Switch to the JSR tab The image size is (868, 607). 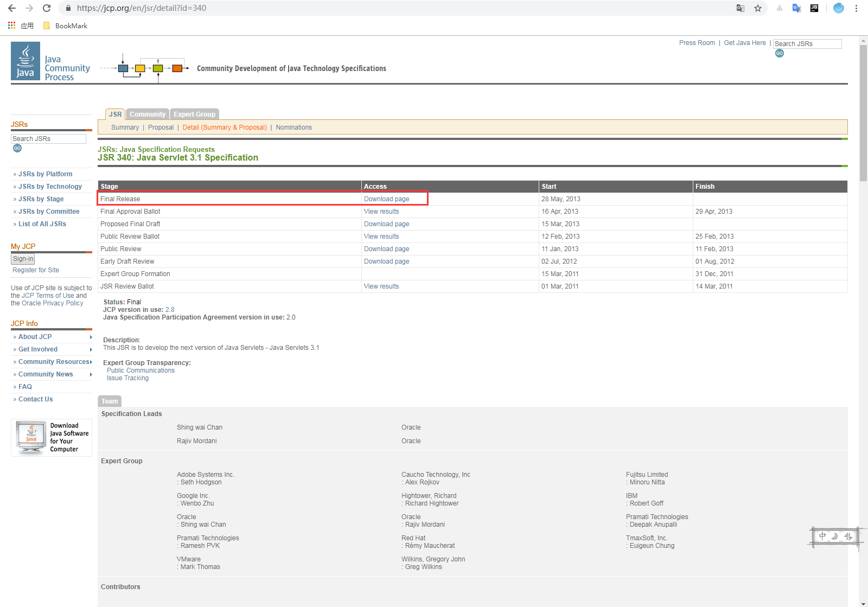pos(115,114)
